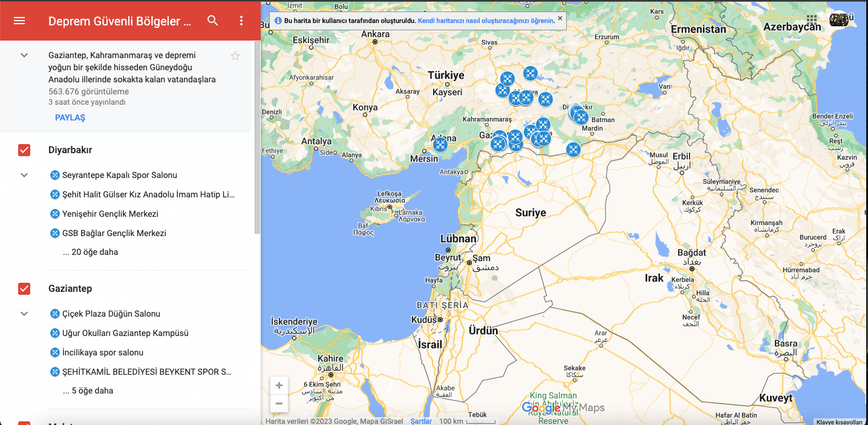Select Seyrantepe Kapalı Spor Salonu item
Screen dimensions: 868x425
coord(120,175)
